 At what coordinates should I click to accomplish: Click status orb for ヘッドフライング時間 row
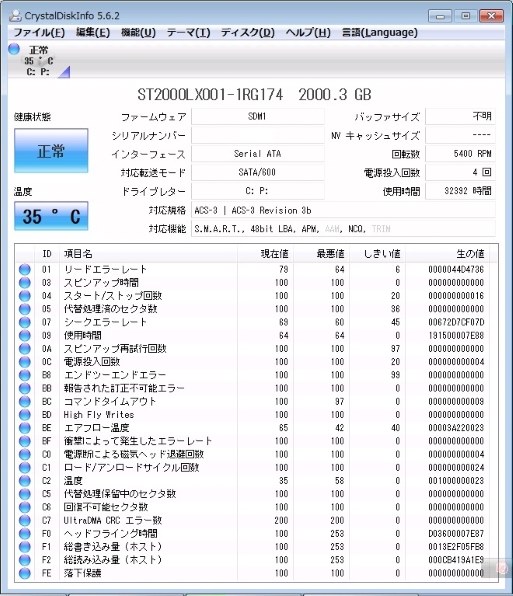[x=25, y=534]
